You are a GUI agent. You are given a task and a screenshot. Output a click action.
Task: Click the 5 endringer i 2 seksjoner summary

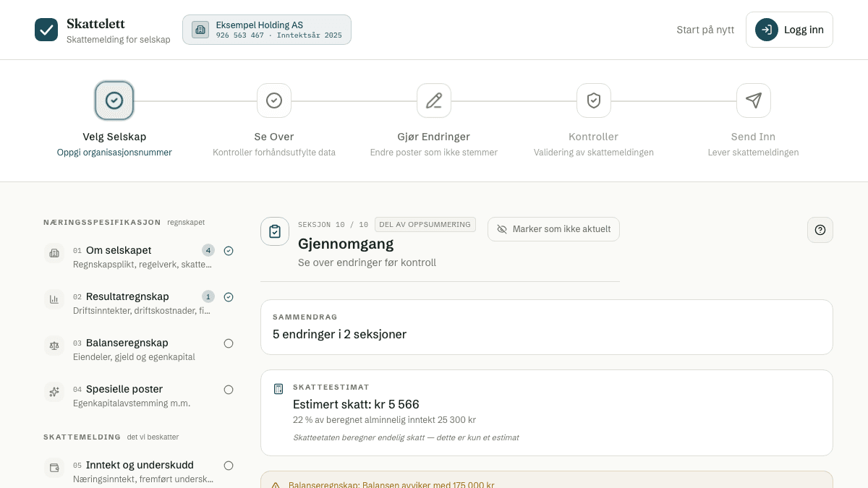(x=339, y=334)
